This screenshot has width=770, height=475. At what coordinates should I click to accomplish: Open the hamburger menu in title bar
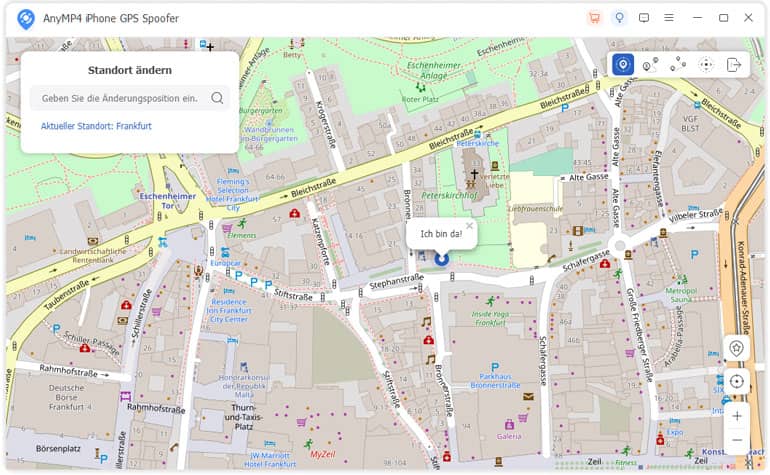(x=669, y=18)
